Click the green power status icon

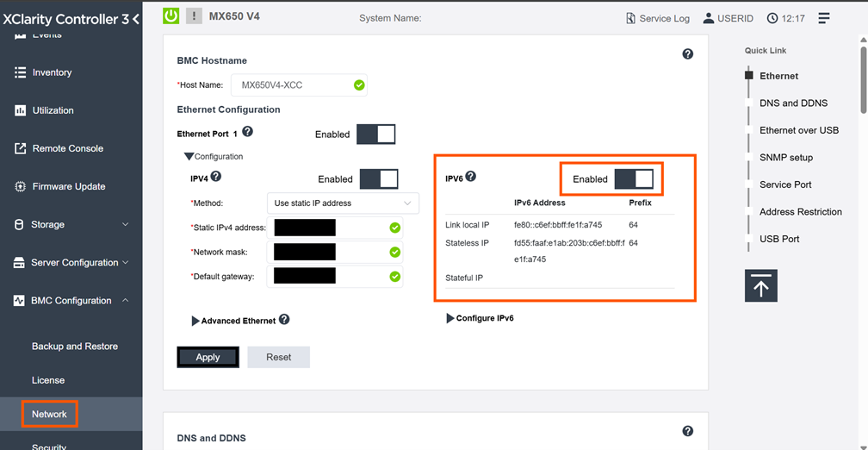click(x=170, y=16)
